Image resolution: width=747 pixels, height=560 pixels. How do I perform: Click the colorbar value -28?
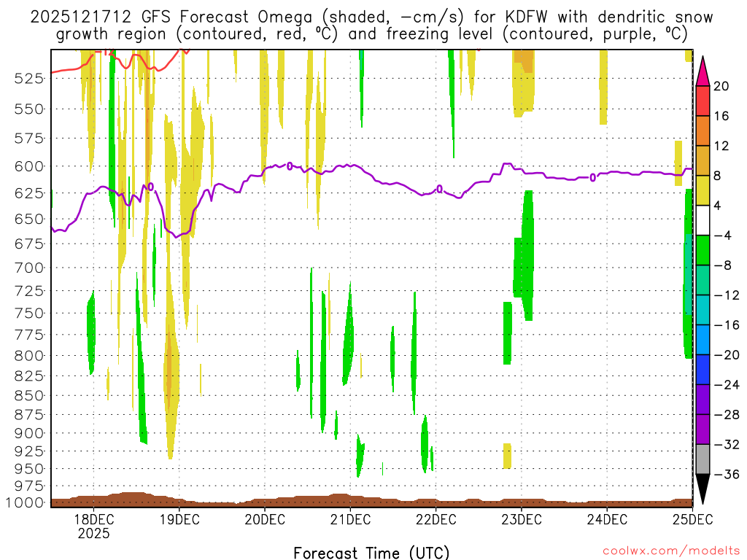point(727,415)
